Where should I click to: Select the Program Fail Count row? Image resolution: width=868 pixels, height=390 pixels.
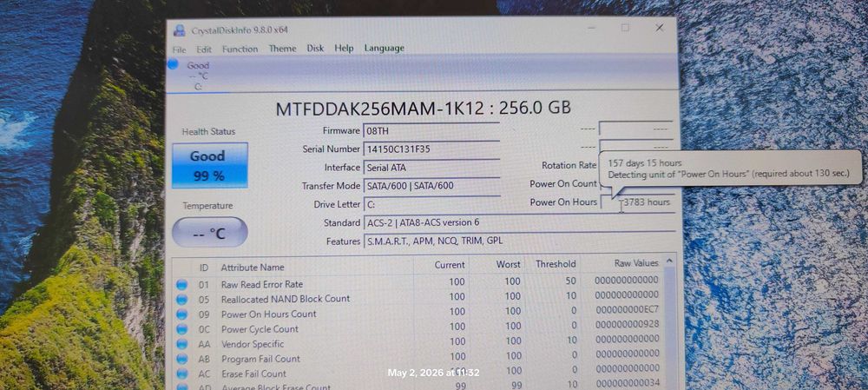(x=418, y=357)
